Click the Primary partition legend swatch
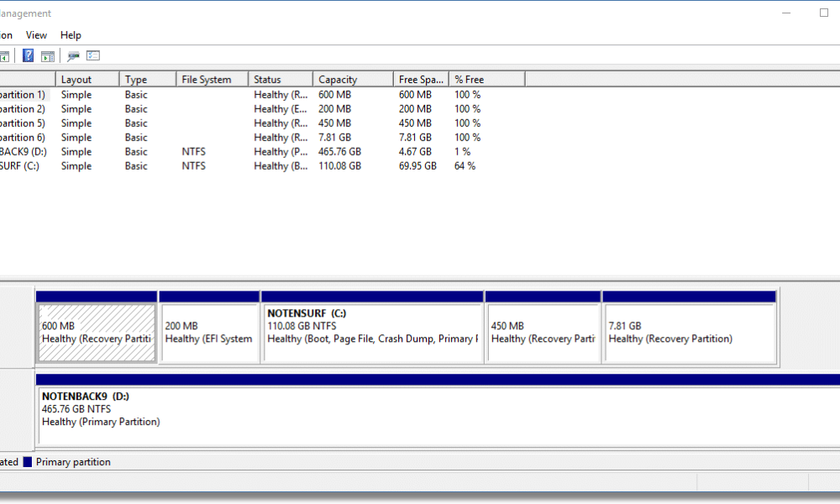 (28, 461)
